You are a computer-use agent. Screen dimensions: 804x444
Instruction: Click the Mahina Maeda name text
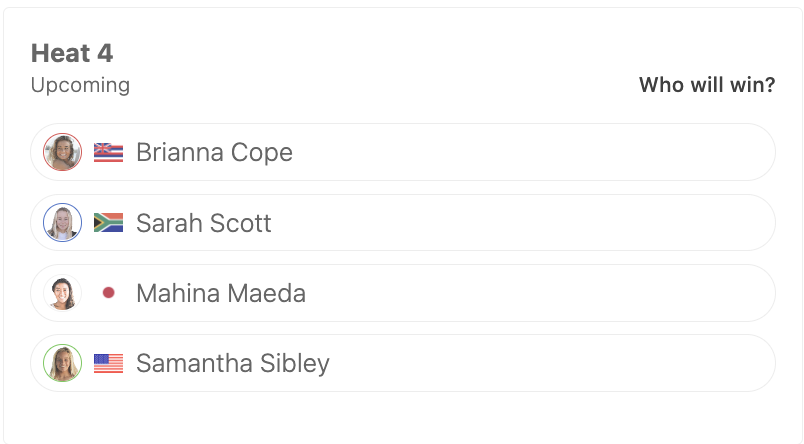(221, 293)
